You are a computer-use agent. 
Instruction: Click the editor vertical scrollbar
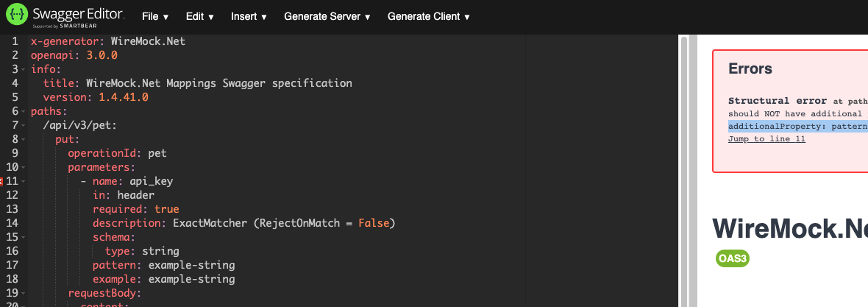tap(683, 171)
